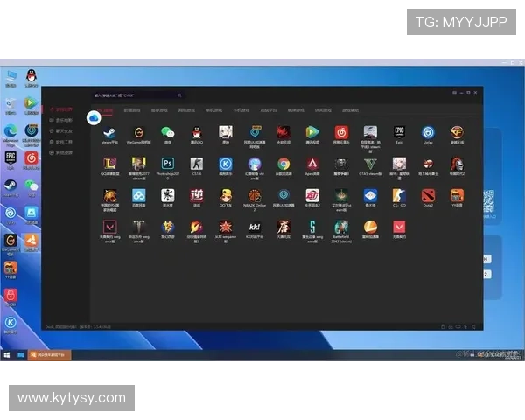Click the orange launcher button on the taskbar
Screen dimensions: 525x420
[49, 355]
